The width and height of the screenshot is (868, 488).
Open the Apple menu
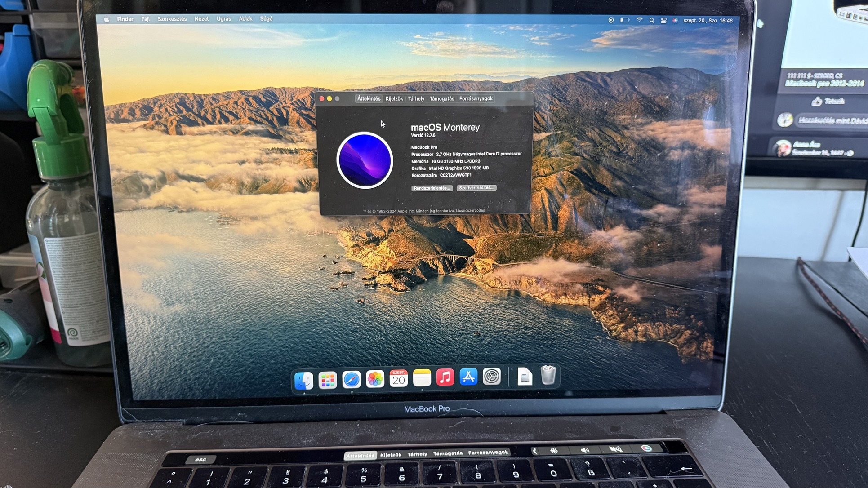point(107,19)
